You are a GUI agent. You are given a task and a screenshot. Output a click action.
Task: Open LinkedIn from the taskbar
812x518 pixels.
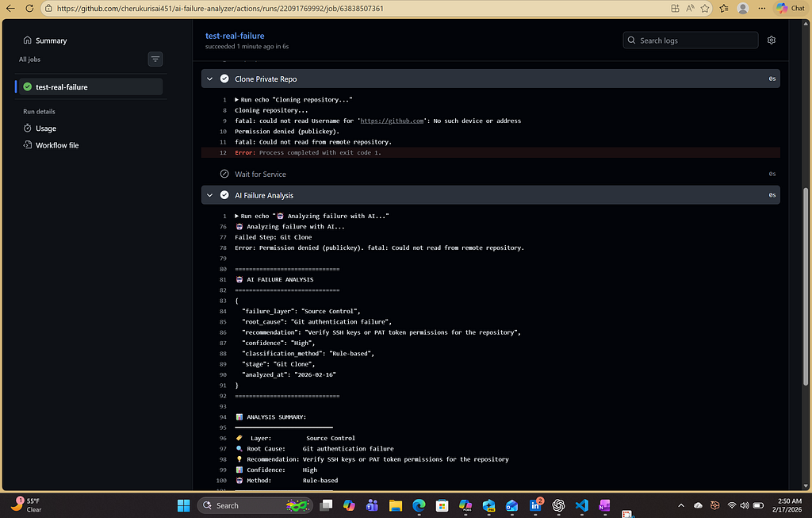(535, 505)
